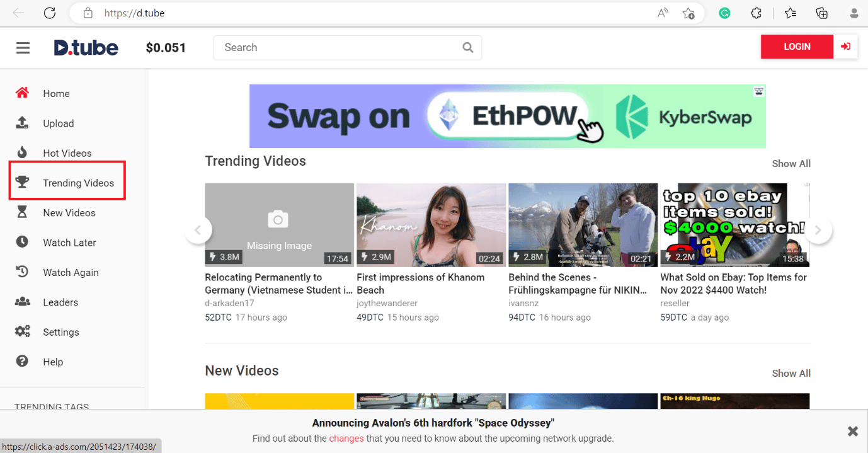Click the Help question mark icon
868x453 pixels.
pyautogui.click(x=23, y=362)
